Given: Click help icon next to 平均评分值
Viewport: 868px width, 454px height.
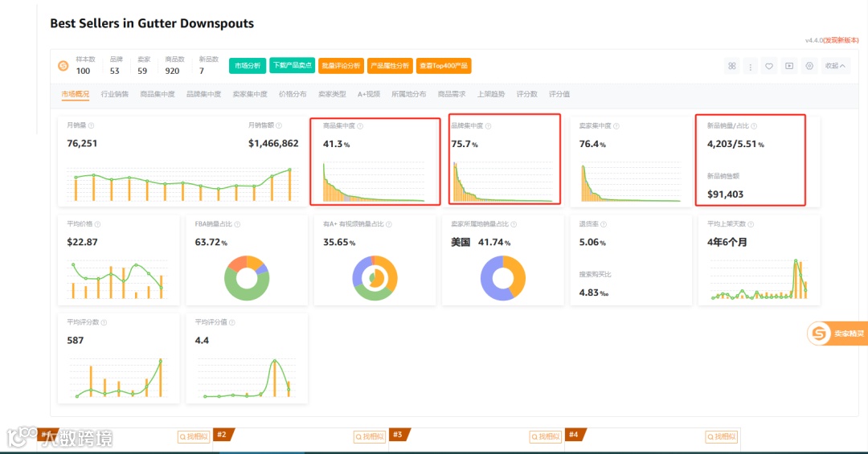Looking at the screenshot, I should (x=232, y=322).
